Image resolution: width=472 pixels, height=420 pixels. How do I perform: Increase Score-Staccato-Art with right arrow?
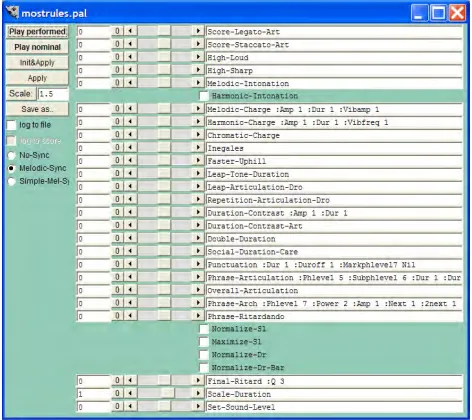(x=198, y=44)
